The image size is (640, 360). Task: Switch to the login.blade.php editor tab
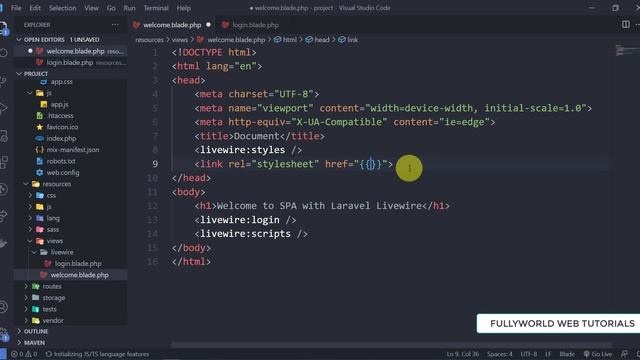click(x=250, y=25)
